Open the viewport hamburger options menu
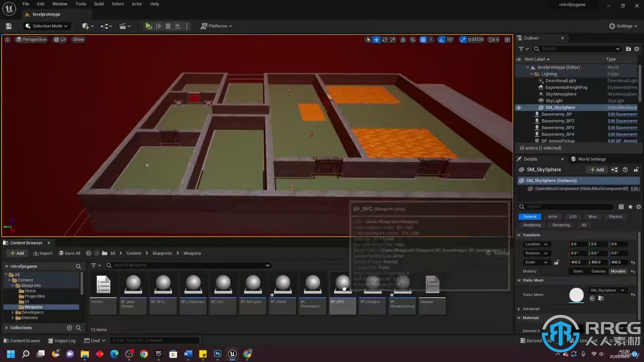The width and height of the screenshot is (644, 362). [x=7, y=39]
